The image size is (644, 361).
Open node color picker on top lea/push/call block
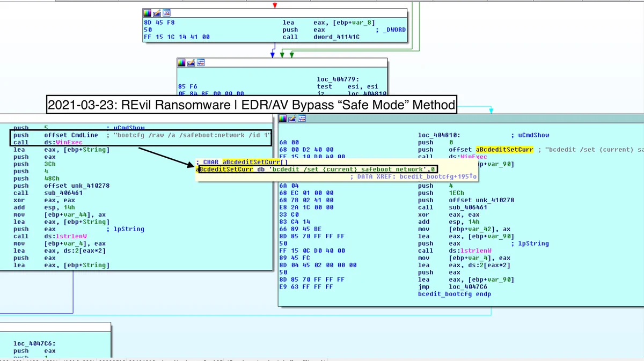pos(147,12)
